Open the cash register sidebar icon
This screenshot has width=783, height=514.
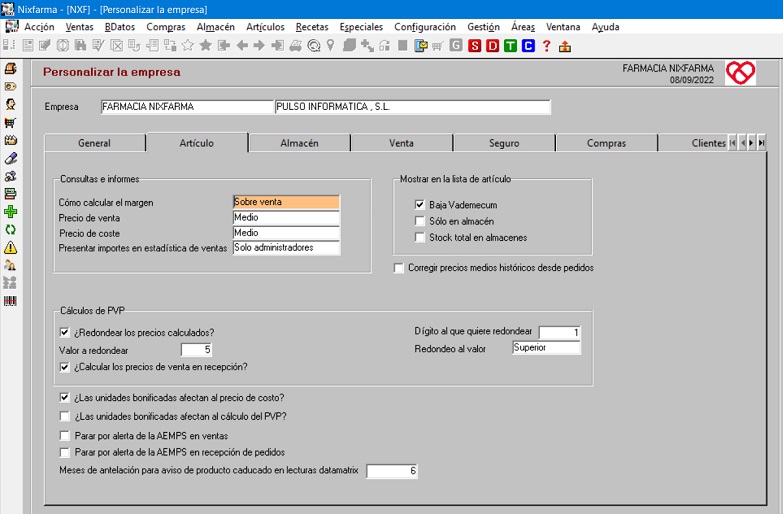[x=10, y=68]
